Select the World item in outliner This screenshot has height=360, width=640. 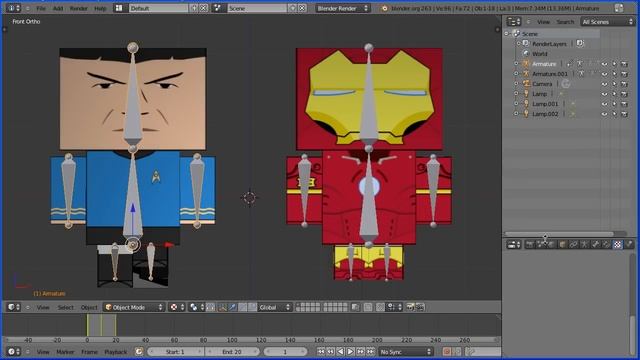539,54
